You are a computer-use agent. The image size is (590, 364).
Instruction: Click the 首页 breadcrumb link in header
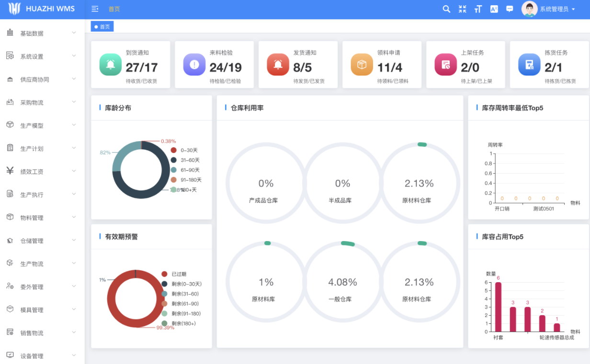[114, 9]
